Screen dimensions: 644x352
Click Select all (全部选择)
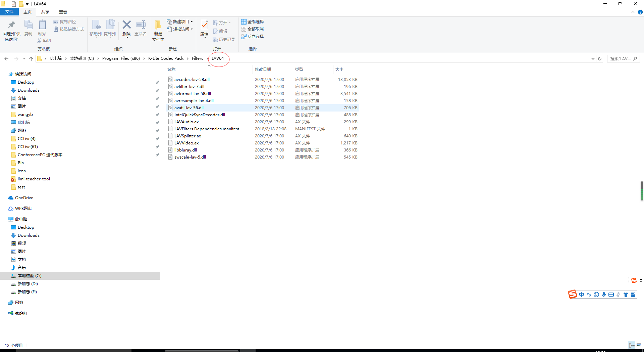click(253, 22)
